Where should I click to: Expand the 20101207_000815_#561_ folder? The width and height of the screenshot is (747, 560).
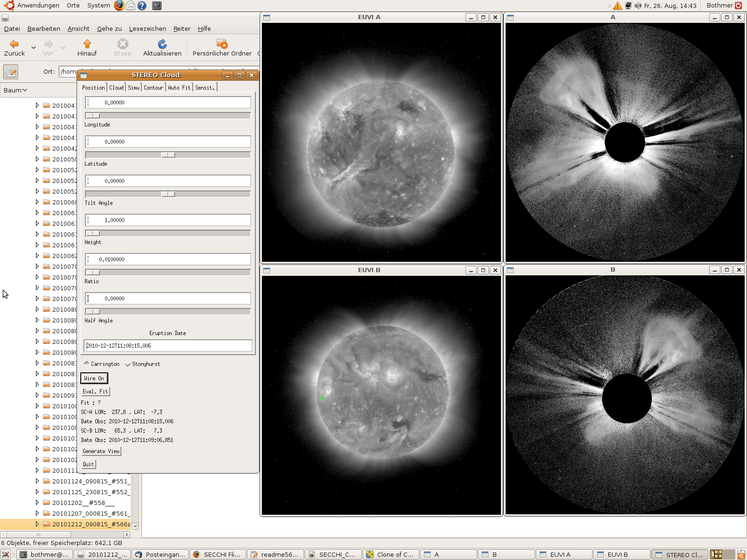tap(37, 513)
